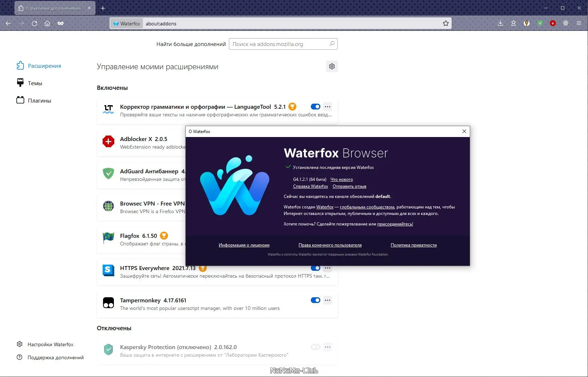Click the Flagfox flag icon
This screenshot has height=377, width=588.
click(108, 238)
